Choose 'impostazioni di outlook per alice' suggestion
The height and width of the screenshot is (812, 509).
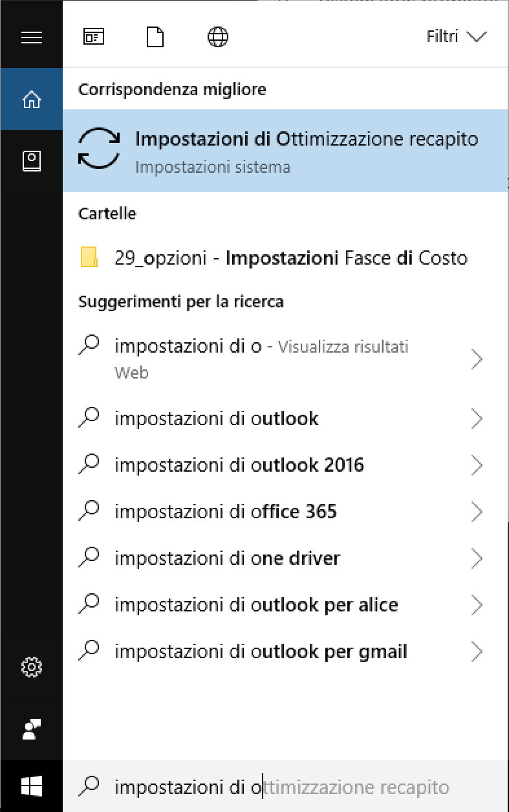pyautogui.click(x=256, y=605)
